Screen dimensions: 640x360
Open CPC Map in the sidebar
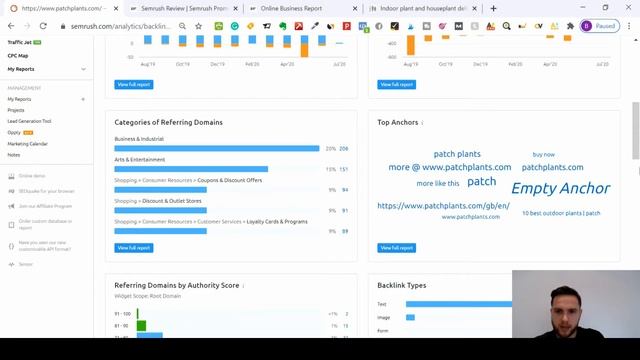coord(18,56)
